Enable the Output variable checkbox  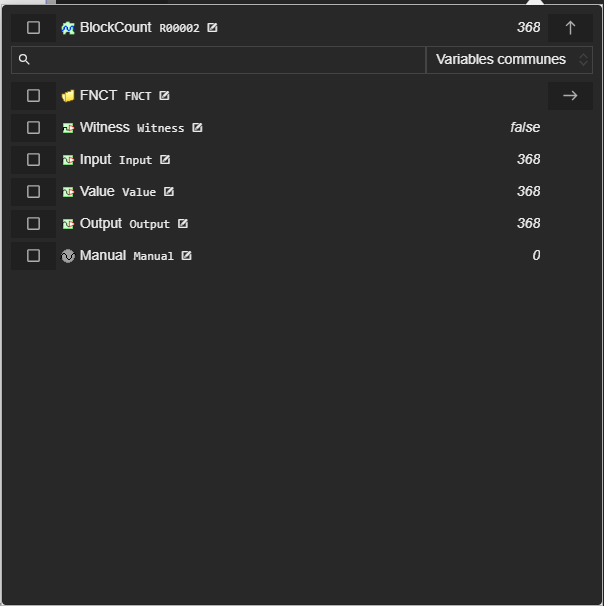(33, 224)
